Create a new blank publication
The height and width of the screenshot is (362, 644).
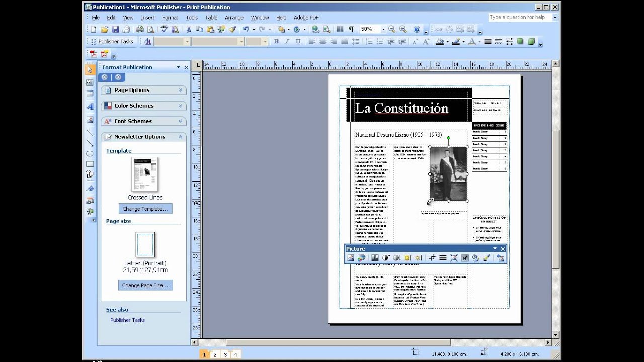pyautogui.click(x=93, y=29)
